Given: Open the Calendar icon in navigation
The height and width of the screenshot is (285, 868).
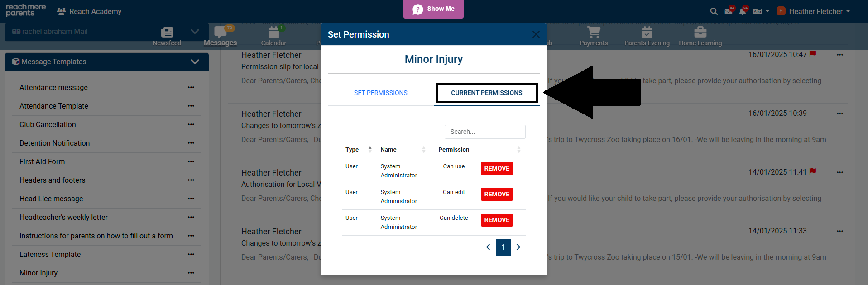Looking at the screenshot, I should click(x=273, y=33).
